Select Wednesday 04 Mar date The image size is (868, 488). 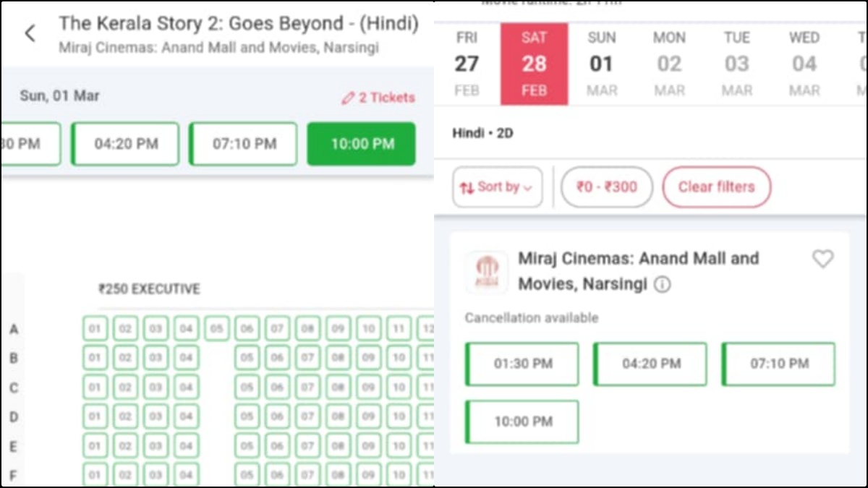pos(804,64)
